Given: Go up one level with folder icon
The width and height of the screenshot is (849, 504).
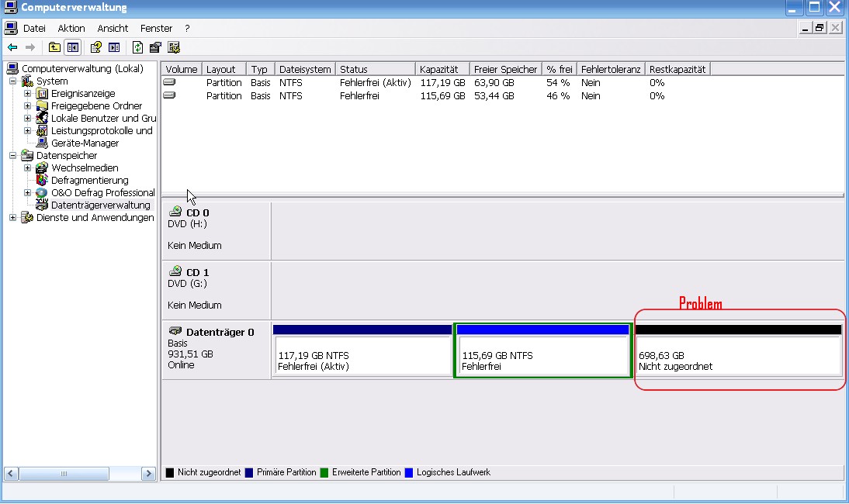Looking at the screenshot, I should coord(54,47).
